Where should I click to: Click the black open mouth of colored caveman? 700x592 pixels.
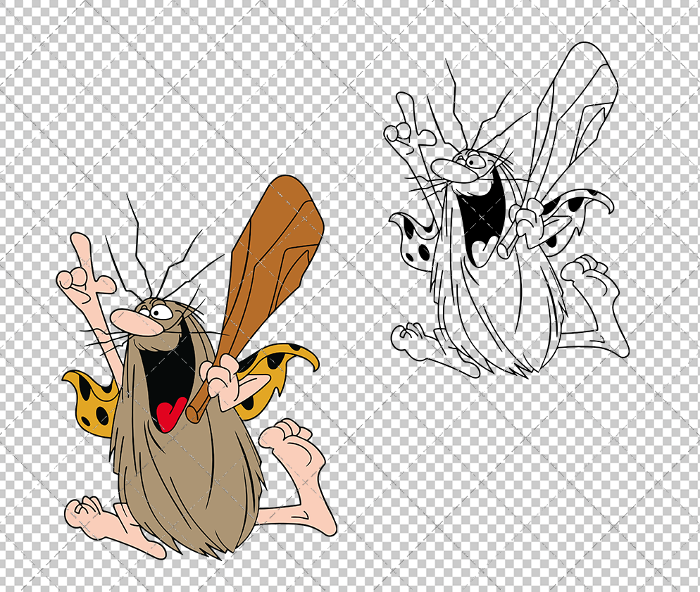[x=164, y=373]
